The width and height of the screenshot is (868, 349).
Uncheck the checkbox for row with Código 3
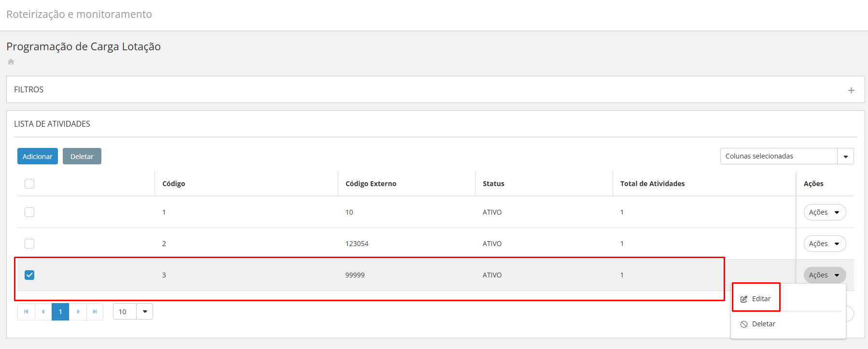tap(29, 275)
